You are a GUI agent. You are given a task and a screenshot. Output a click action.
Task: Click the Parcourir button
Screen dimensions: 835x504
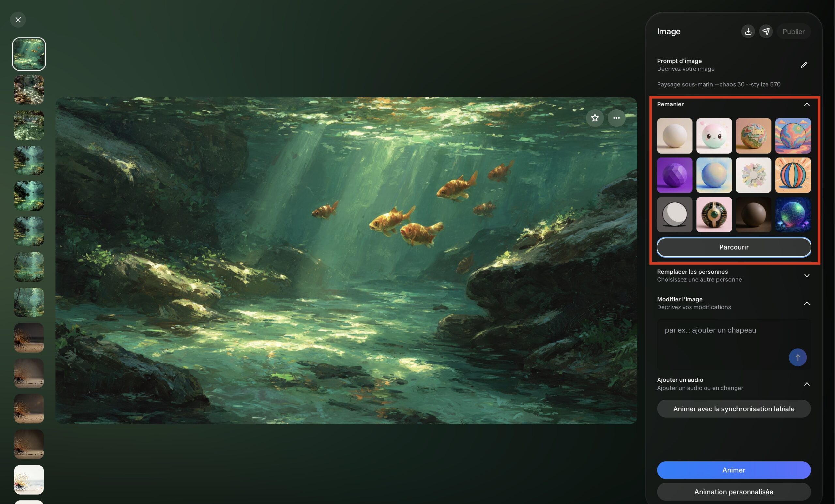tap(734, 247)
